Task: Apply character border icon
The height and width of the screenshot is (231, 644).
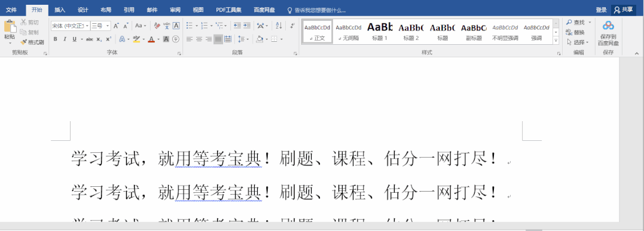Action: pos(176,26)
